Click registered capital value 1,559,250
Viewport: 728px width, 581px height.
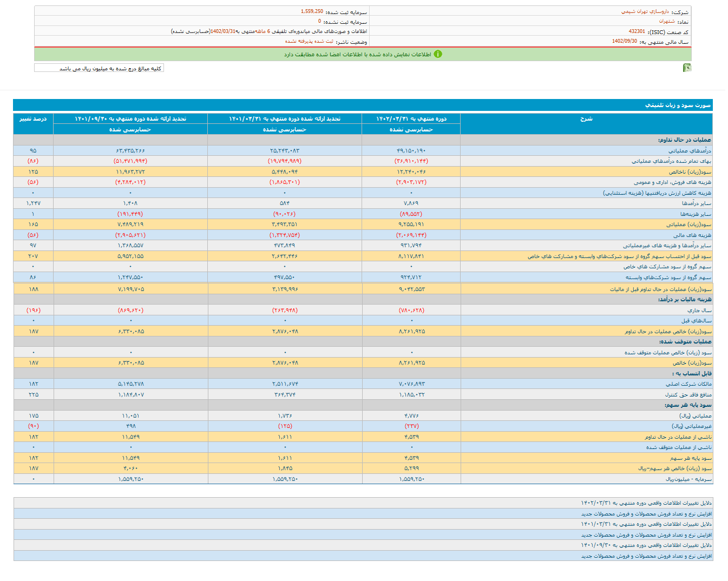tap(312, 11)
